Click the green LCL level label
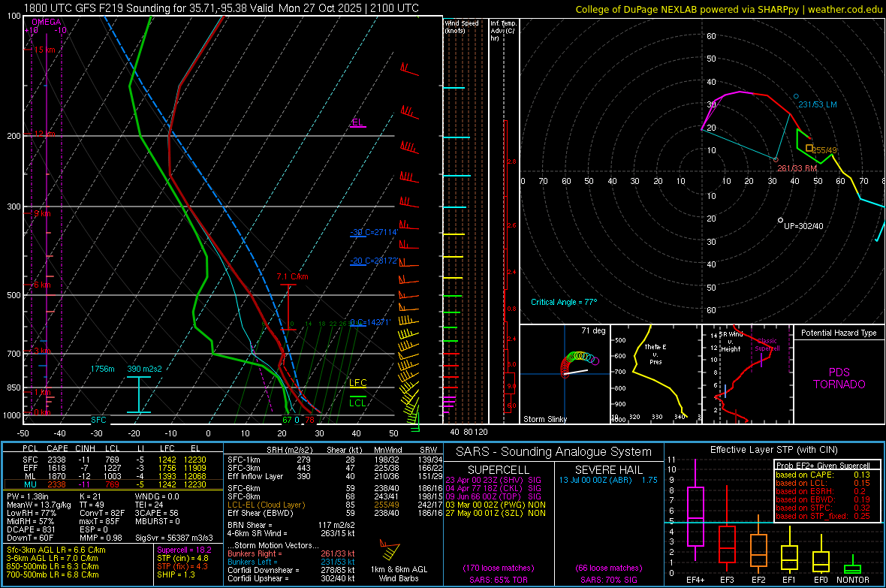Viewport: 886px width, 588px height. 357,403
